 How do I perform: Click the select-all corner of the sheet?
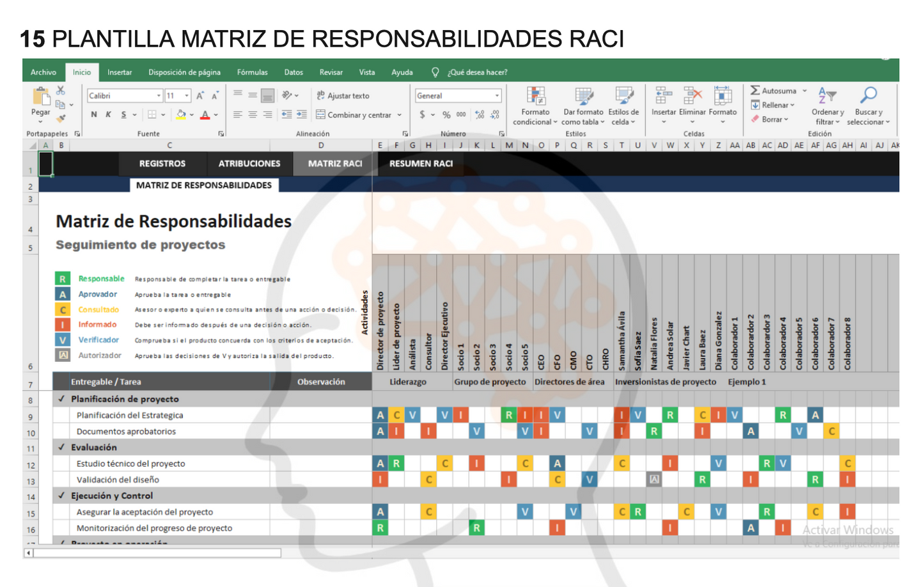click(x=31, y=146)
